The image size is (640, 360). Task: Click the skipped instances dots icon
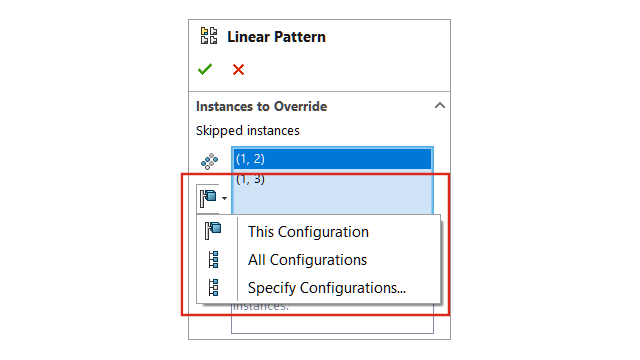[x=209, y=161]
